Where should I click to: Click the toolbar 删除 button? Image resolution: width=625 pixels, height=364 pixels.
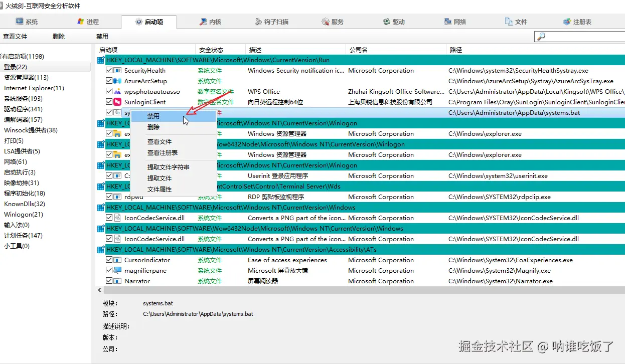(59, 37)
